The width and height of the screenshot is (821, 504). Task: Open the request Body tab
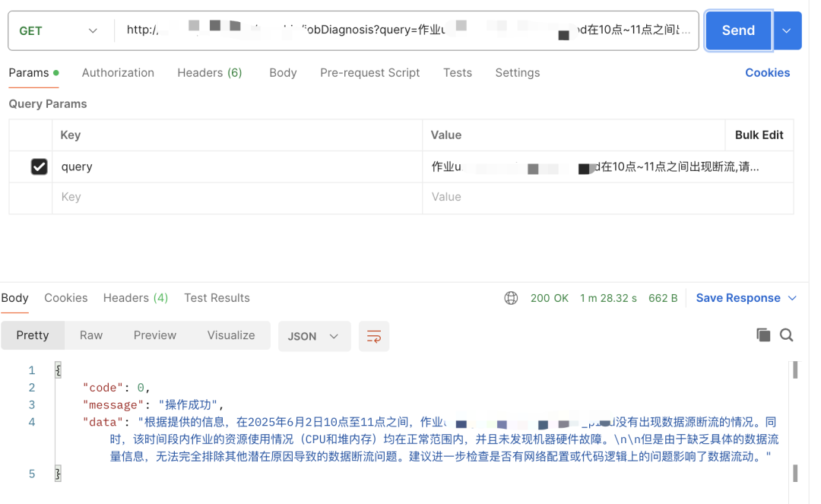(283, 73)
